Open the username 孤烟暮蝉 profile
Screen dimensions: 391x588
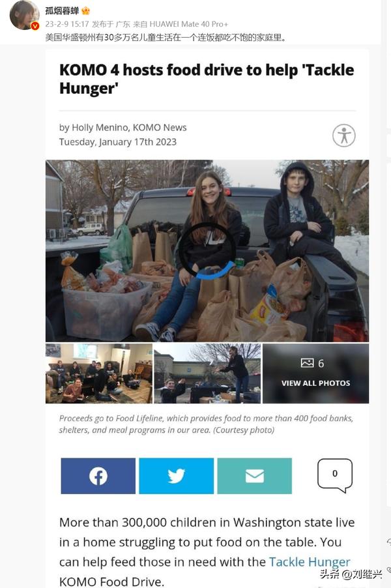[x=62, y=11]
